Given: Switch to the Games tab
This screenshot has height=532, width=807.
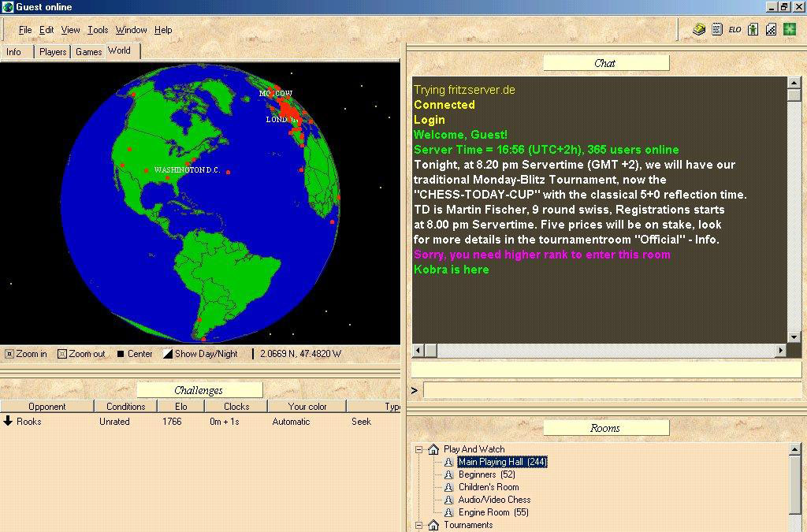Looking at the screenshot, I should (88, 52).
